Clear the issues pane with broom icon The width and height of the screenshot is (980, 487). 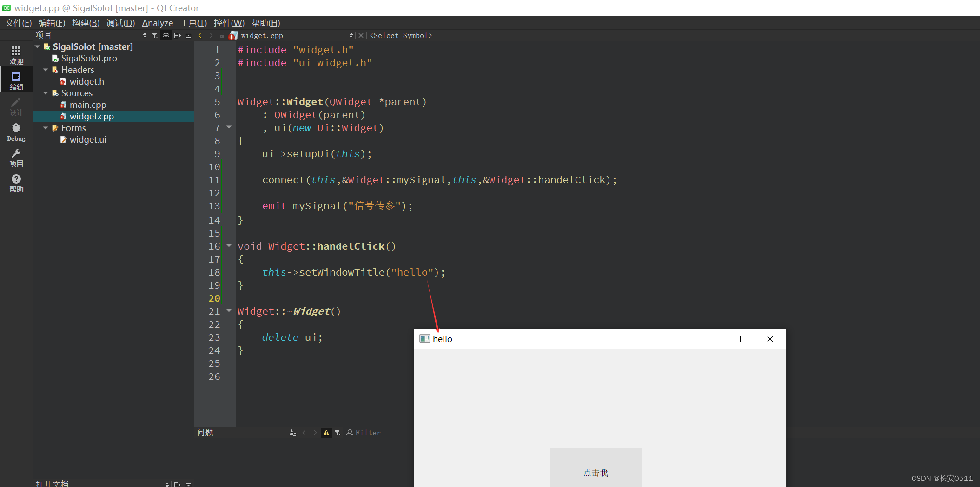pyautogui.click(x=293, y=433)
